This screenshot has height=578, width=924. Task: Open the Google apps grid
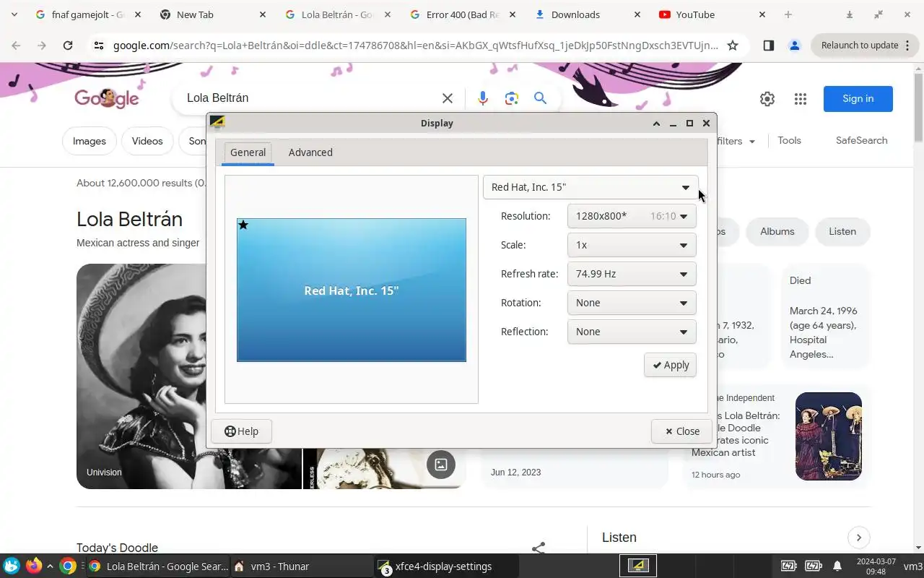pyautogui.click(x=800, y=99)
